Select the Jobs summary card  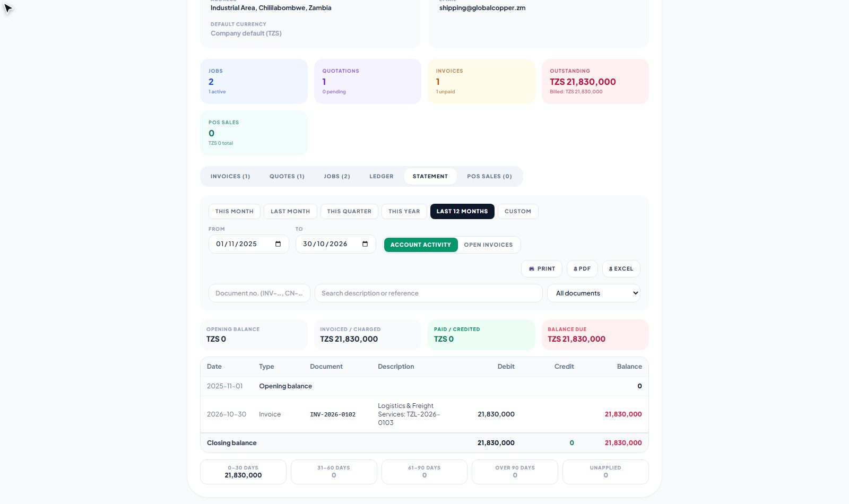pyautogui.click(x=254, y=81)
